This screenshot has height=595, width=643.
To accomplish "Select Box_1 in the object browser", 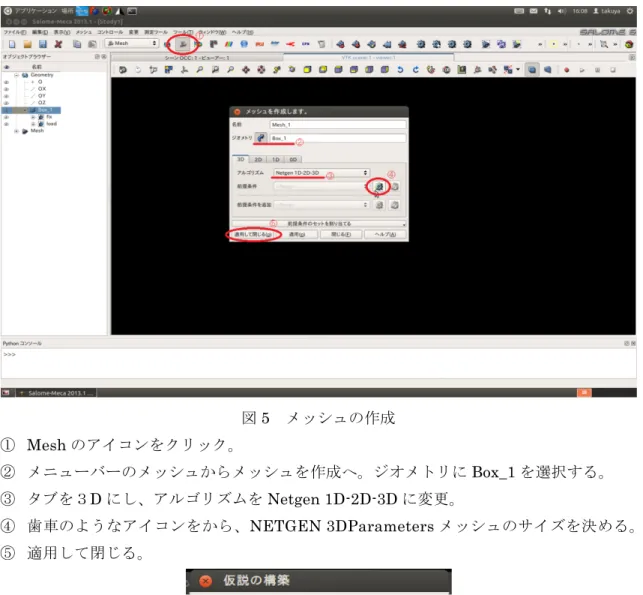I will coord(45,110).
